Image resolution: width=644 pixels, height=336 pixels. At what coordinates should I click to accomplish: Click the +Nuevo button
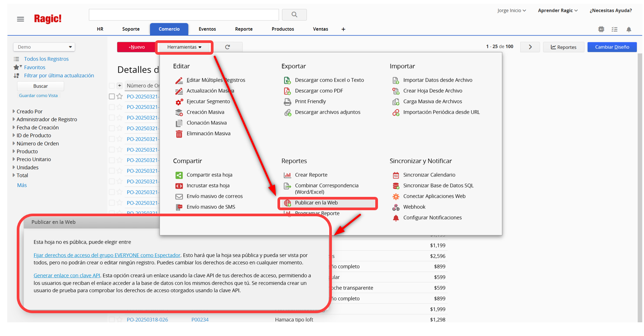(x=137, y=47)
